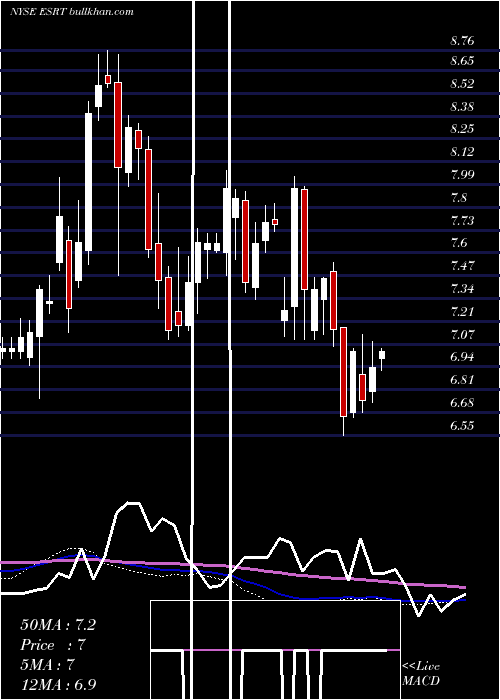
Task: Click the 8.76 price axis label
Action: pos(462,41)
